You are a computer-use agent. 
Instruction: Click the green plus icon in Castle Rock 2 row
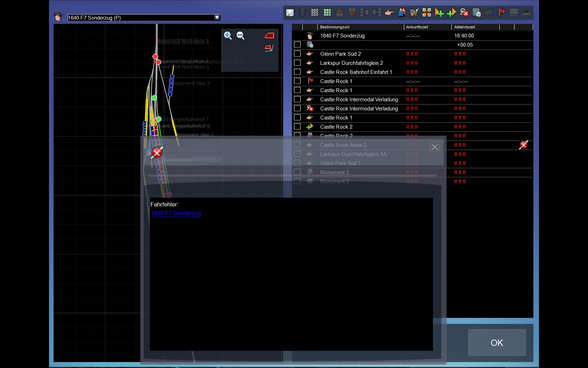coord(310,127)
